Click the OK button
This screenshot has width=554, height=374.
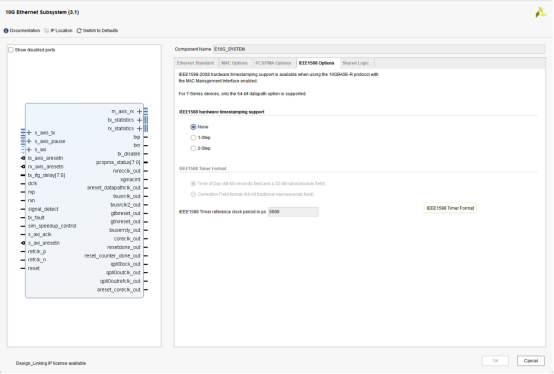[495, 361]
